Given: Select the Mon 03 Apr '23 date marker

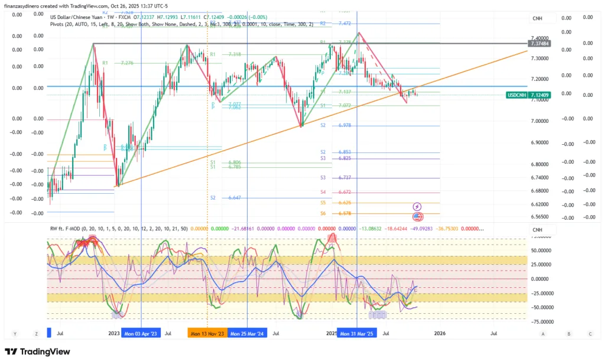Looking at the screenshot, I should pyautogui.click(x=141, y=334).
